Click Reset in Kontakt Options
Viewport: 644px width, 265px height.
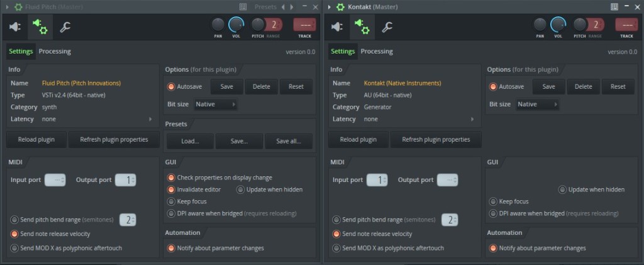coord(618,87)
